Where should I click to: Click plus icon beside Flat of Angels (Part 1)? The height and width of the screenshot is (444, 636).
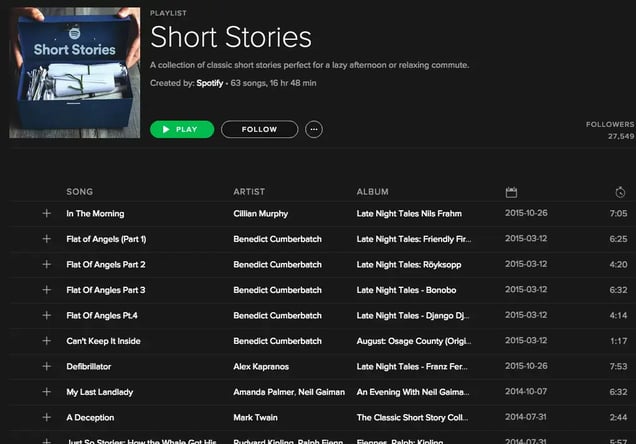46,239
